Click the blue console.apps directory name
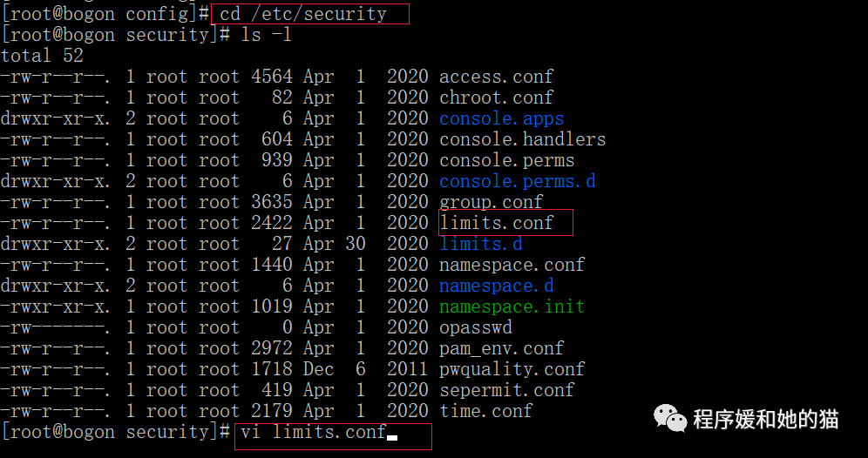The height and width of the screenshot is (458, 868). pyautogui.click(x=501, y=118)
